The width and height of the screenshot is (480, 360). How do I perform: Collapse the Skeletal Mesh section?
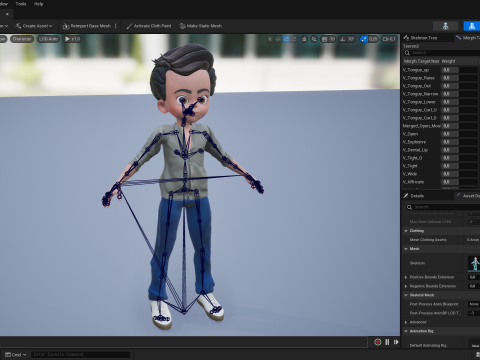(406, 295)
